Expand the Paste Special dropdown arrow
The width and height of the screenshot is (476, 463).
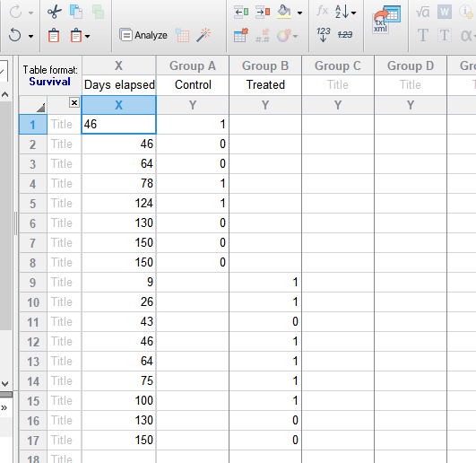coord(88,36)
